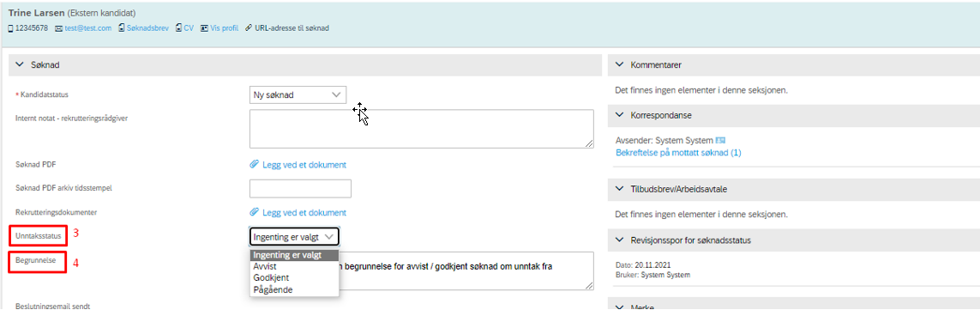Collapse the Kommentarer section
980x316 pixels.
click(620, 64)
